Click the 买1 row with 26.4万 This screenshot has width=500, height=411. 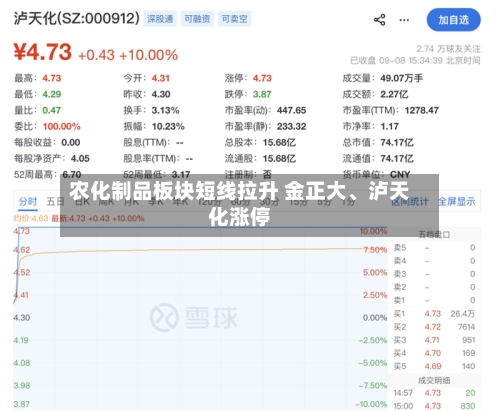click(434, 314)
